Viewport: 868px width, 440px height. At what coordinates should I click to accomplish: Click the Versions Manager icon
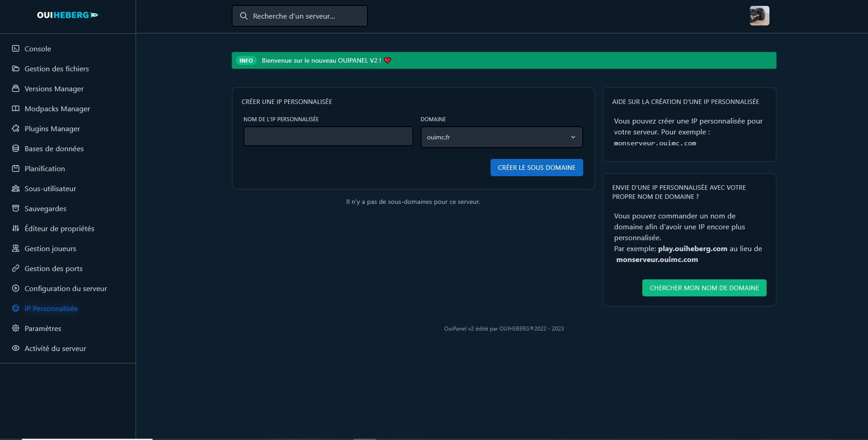point(15,89)
